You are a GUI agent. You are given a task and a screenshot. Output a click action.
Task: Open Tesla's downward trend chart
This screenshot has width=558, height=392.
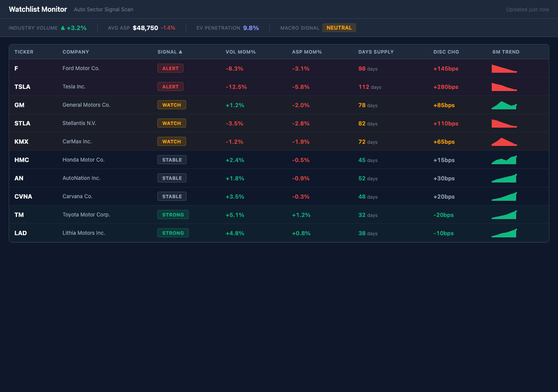pyautogui.click(x=504, y=87)
